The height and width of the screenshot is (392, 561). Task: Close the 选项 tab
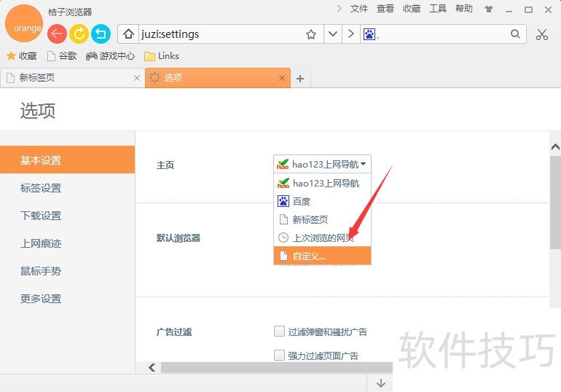282,78
